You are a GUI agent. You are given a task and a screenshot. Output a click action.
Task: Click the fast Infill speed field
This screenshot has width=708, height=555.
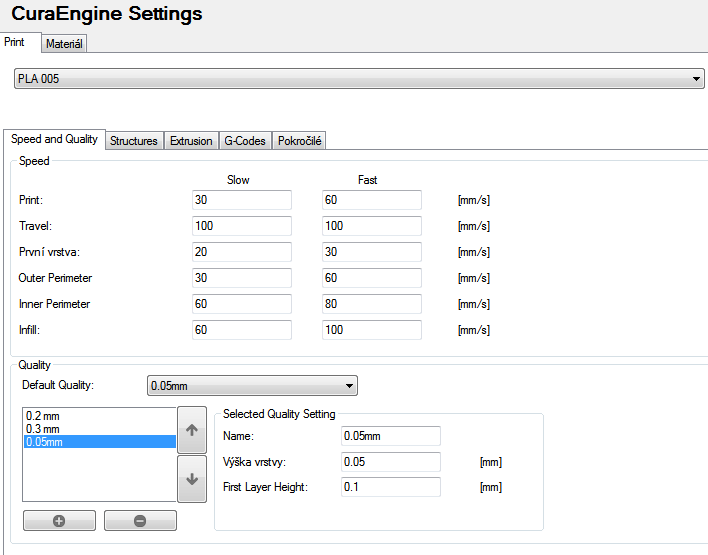click(371, 330)
